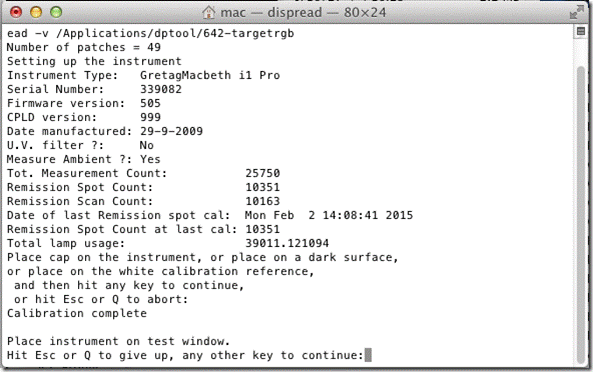
Task: Zoom the window using green button
Action: click(x=56, y=12)
